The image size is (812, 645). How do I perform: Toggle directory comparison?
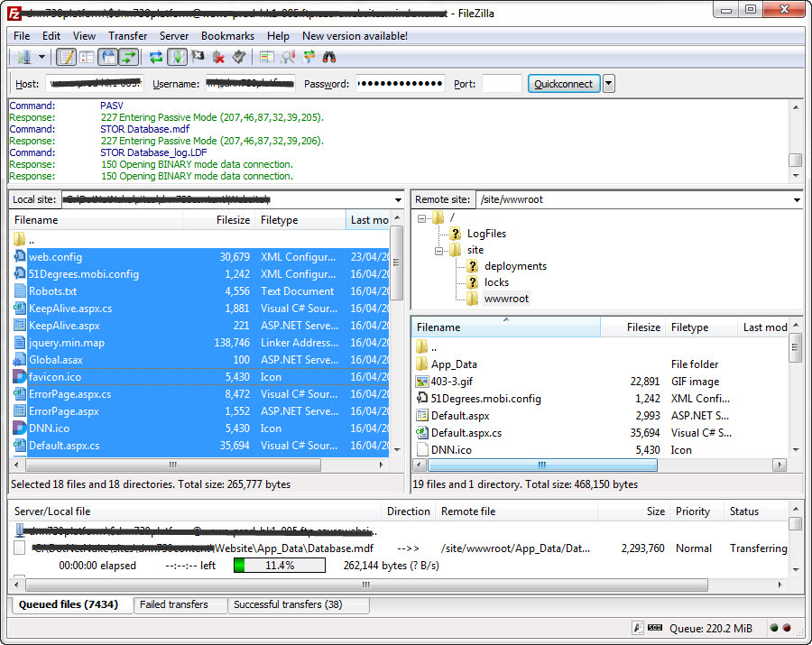click(288, 57)
